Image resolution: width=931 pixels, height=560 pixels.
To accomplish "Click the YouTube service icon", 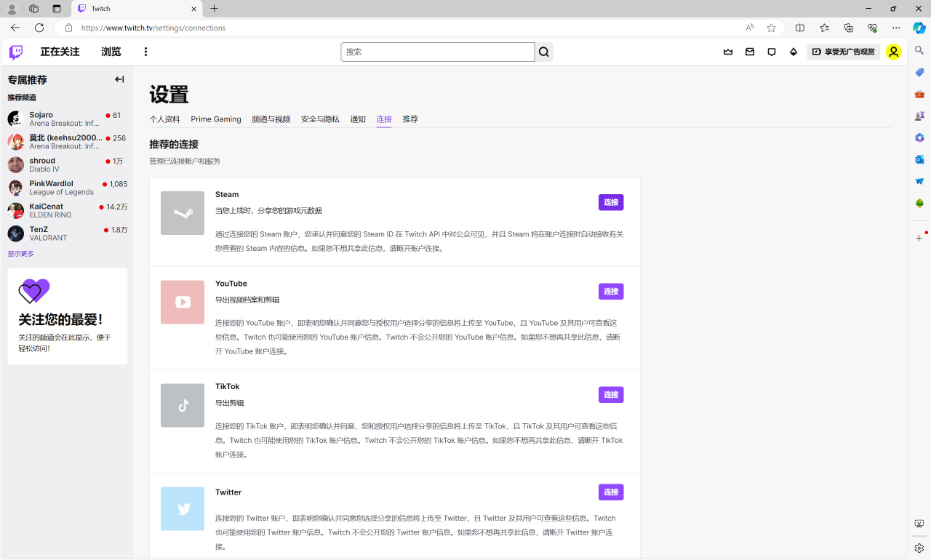I will point(183,302).
